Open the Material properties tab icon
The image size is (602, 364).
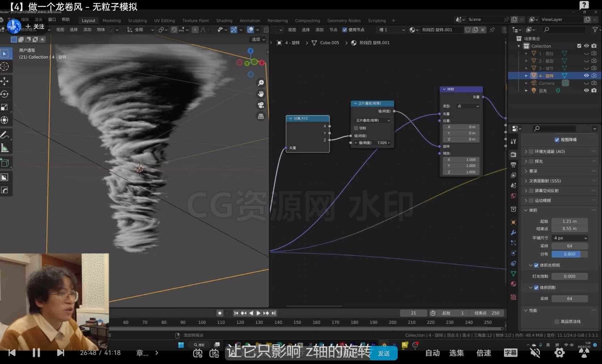(x=513, y=284)
